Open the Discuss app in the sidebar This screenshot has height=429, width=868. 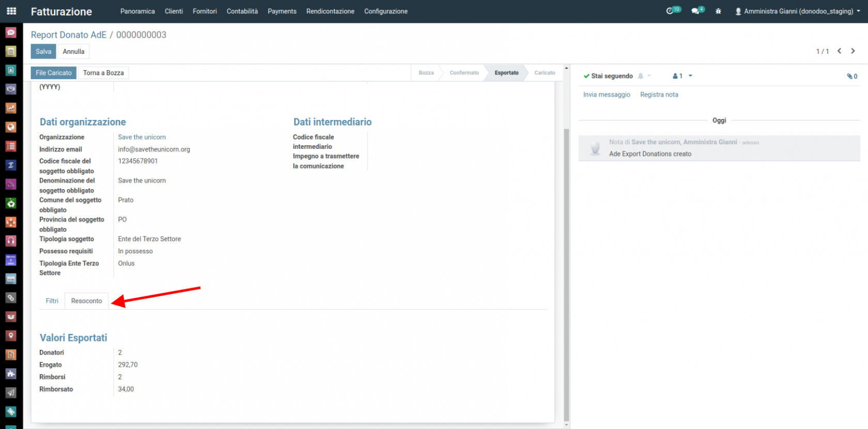pyautogui.click(x=11, y=33)
